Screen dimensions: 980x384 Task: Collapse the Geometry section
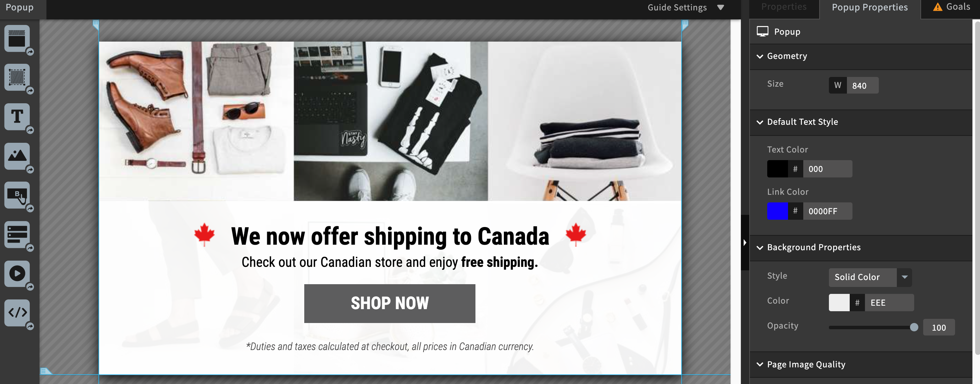coord(786,56)
